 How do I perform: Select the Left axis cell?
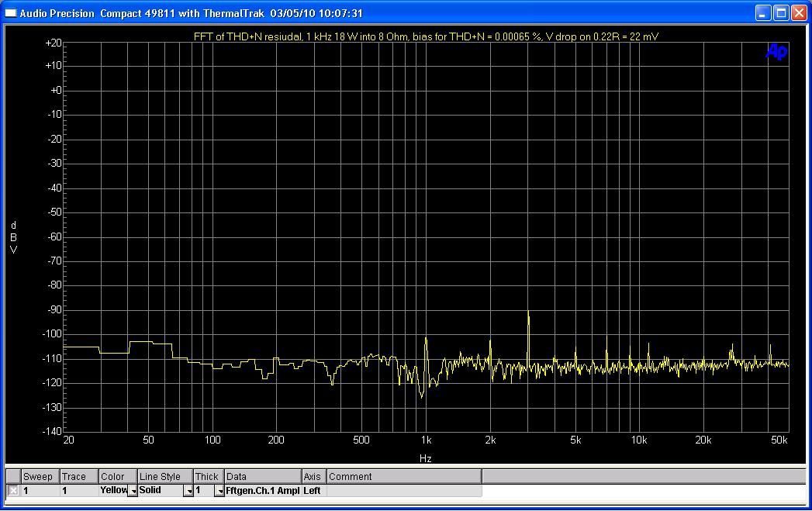(x=314, y=490)
